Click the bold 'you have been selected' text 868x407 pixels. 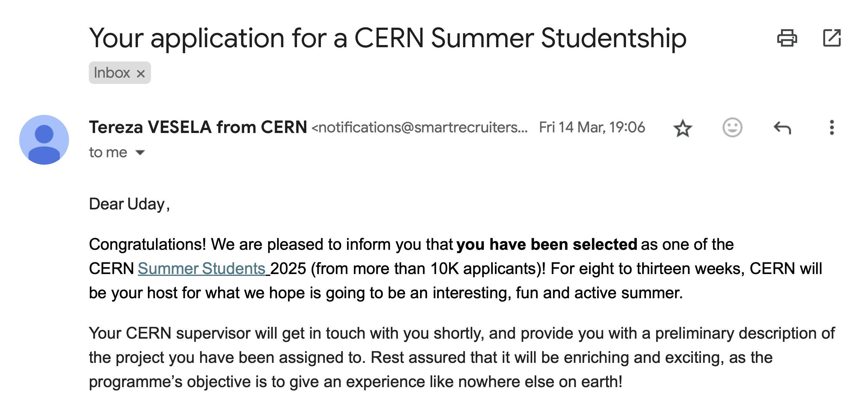(x=546, y=244)
